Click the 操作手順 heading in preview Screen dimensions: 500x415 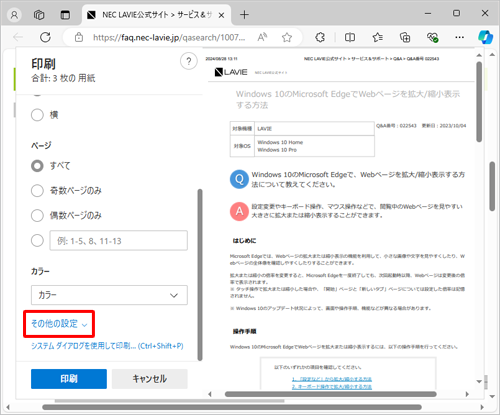(244, 331)
